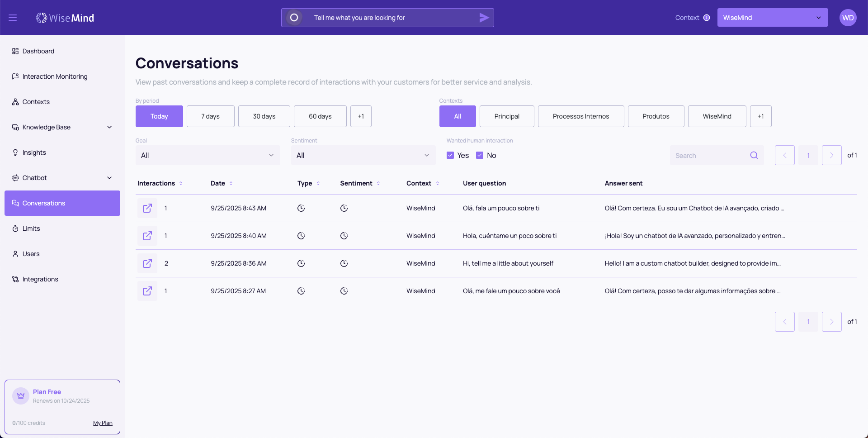Open the Goal dropdown
This screenshot has height=438, width=868.
208,155
